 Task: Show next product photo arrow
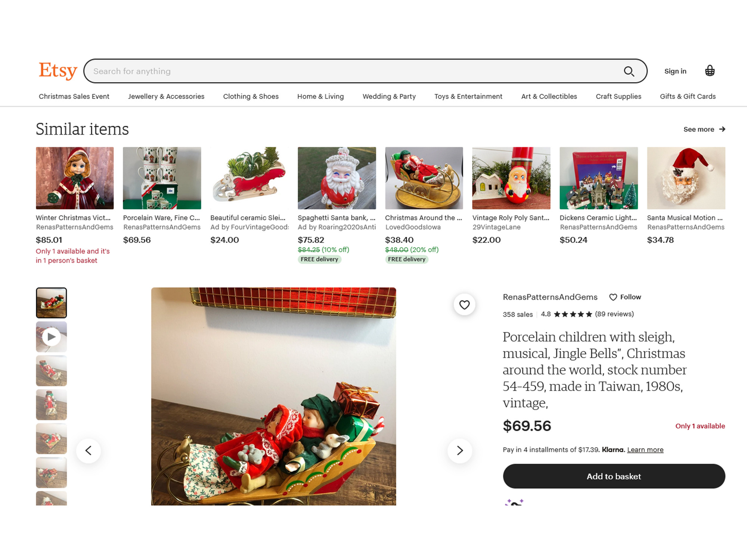pos(460,451)
